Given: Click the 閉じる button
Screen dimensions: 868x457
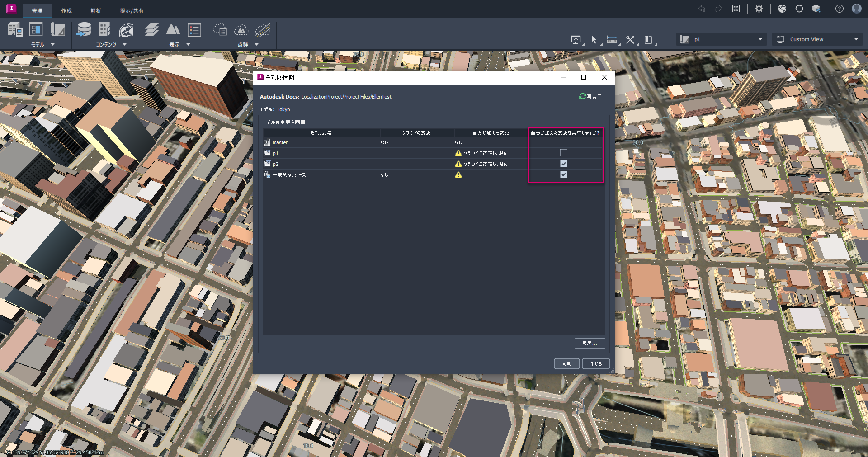Looking at the screenshot, I should click(x=596, y=363).
